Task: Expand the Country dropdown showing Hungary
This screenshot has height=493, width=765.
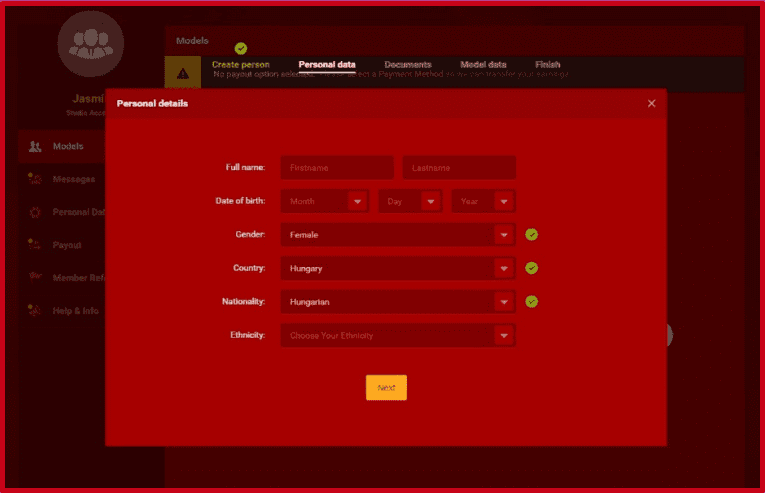Action: [x=398, y=268]
